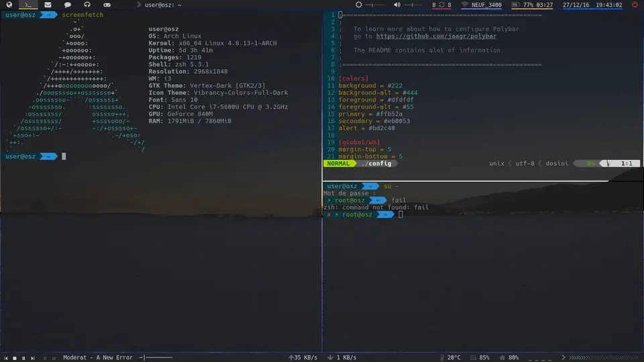Screen dimensions: 644x362
Task: Click the upload speed 35 KB/s indicator
Action: 303,357
